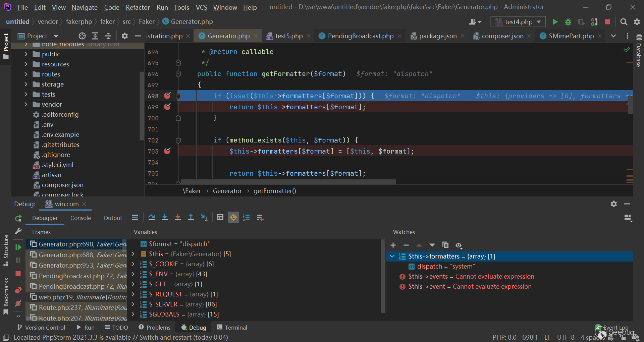Switch to the PendingBroadcast.php editor tab

point(360,36)
